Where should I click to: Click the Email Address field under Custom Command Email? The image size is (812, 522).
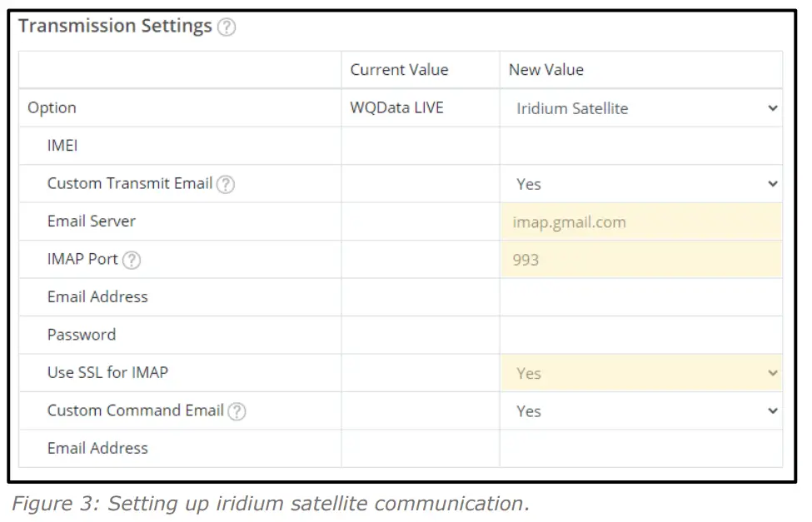641,449
